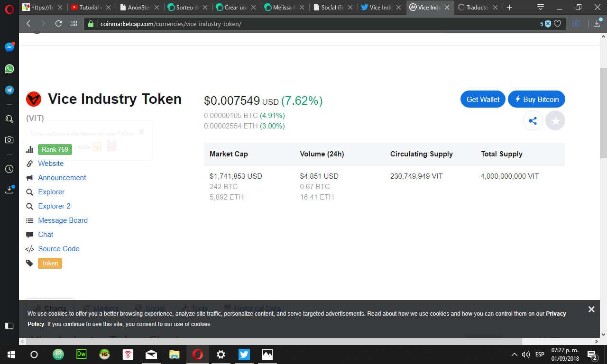
Task: Switch to the AnonStee tab
Action: pos(139,7)
